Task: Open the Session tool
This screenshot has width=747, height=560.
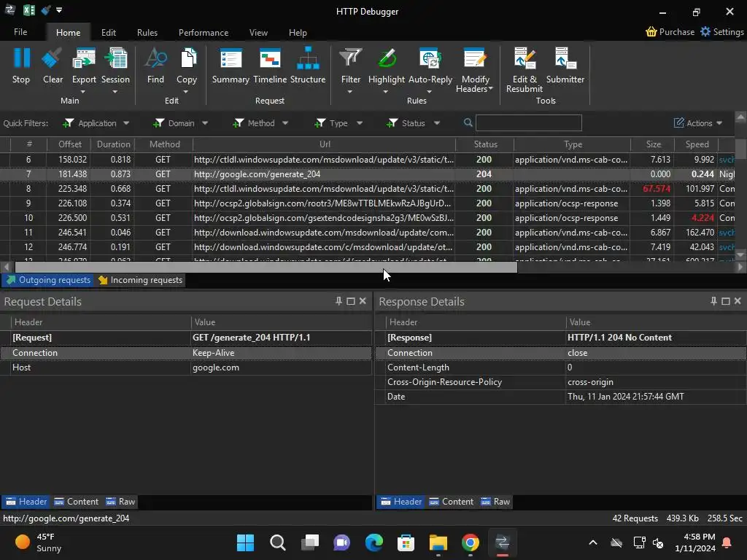Action: coord(115,66)
